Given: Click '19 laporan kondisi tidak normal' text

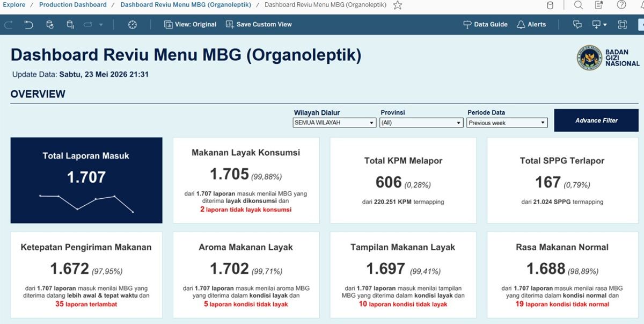Looking at the screenshot, I should click(x=562, y=304).
